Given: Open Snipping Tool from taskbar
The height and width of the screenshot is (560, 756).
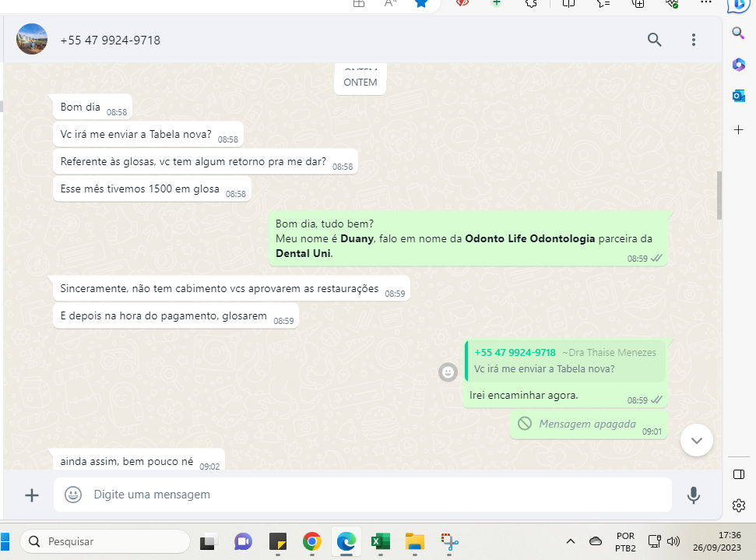Looking at the screenshot, I should coord(449,542).
